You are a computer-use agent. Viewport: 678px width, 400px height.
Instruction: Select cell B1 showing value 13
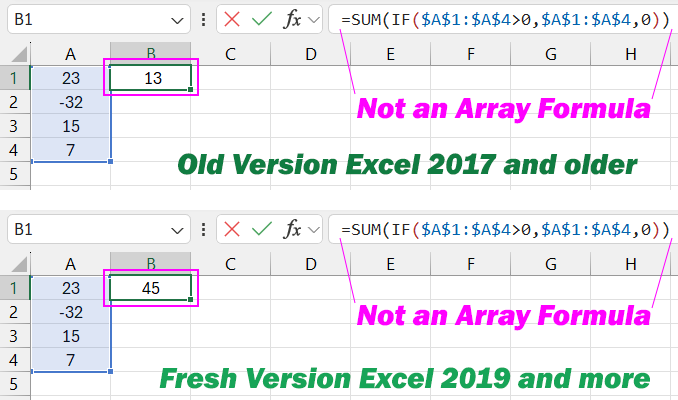(152, 77)
